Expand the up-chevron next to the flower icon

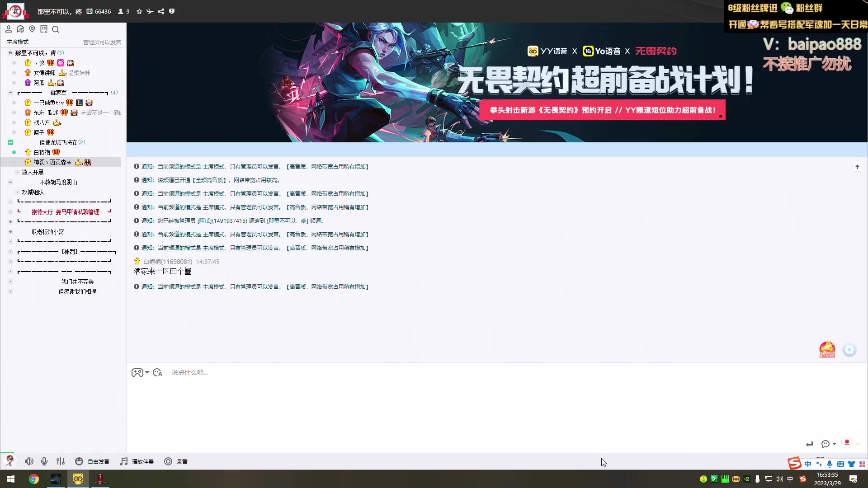click(x=858, y=444)
